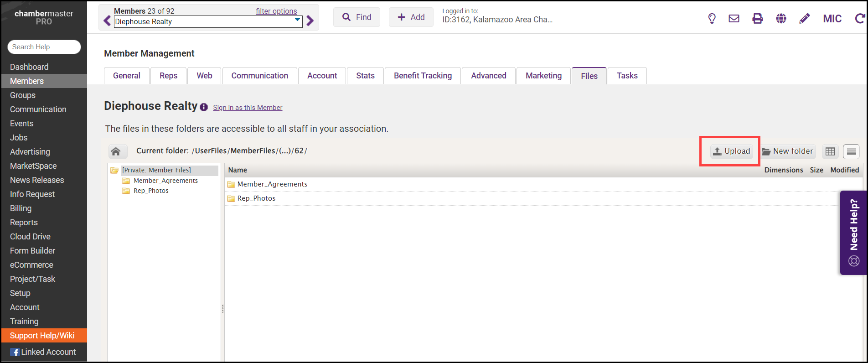
Task: Click the globe icon in header
Action: (781, 19)
